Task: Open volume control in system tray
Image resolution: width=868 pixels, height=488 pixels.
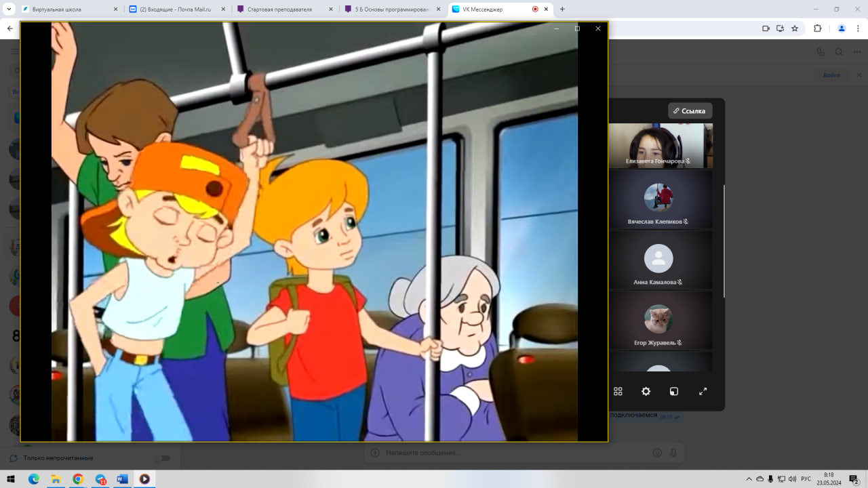Action: (792, 479)
